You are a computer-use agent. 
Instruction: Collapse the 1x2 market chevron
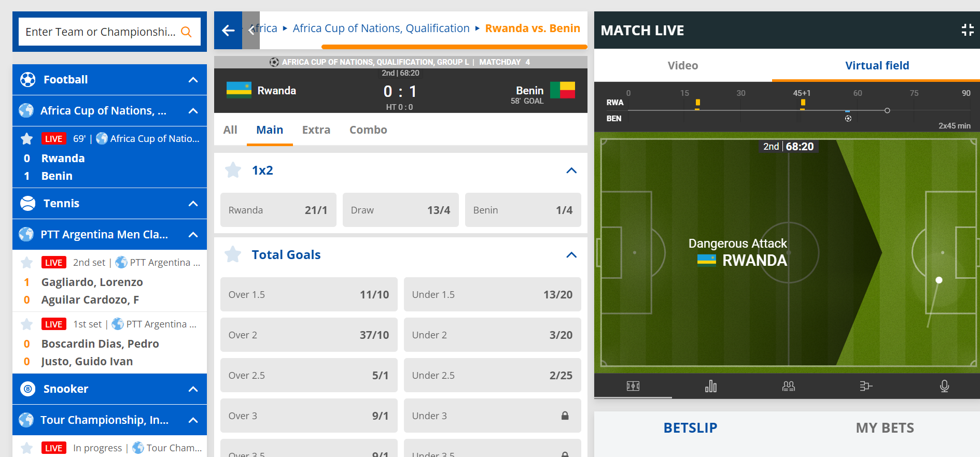571,170
